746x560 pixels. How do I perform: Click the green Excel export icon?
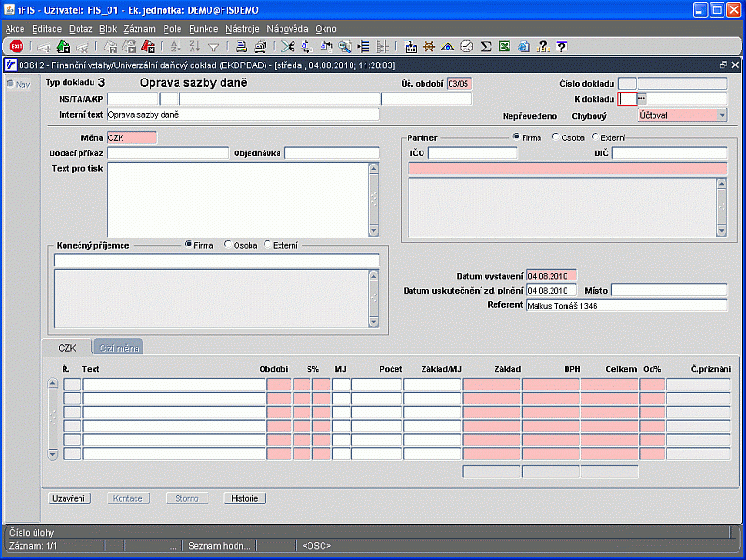point(504,47)
